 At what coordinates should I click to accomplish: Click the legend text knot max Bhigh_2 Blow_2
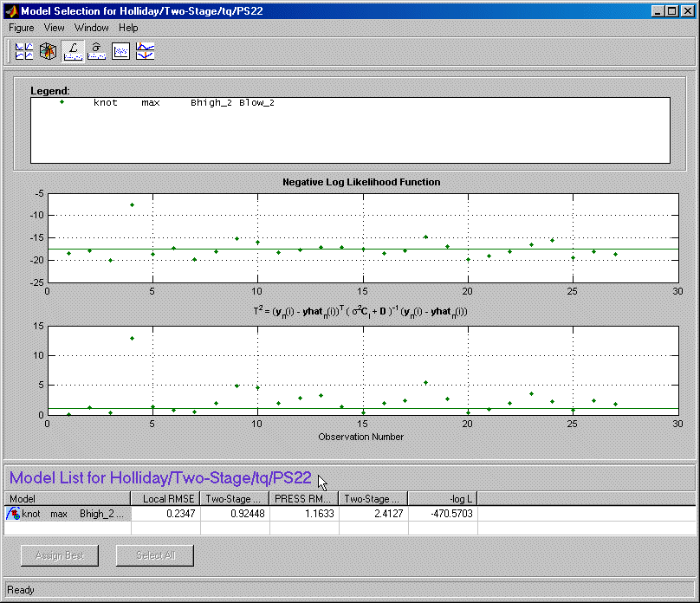pos(184,102)
